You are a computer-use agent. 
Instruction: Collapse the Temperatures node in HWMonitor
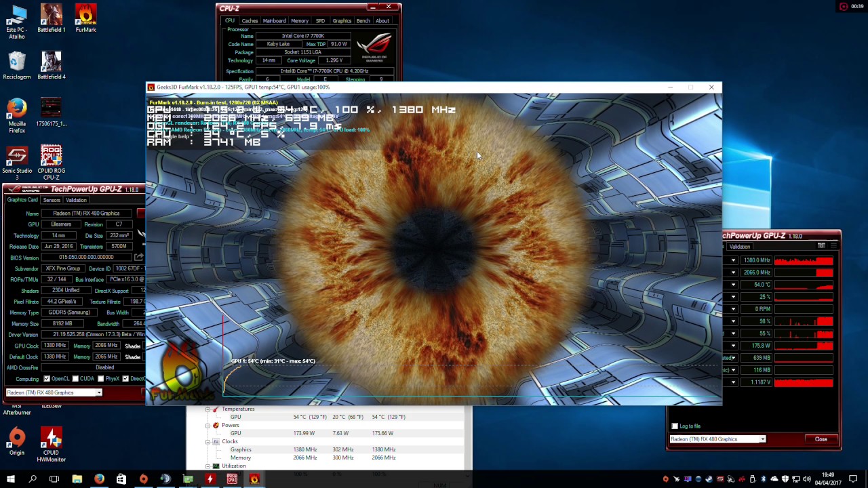208,409
